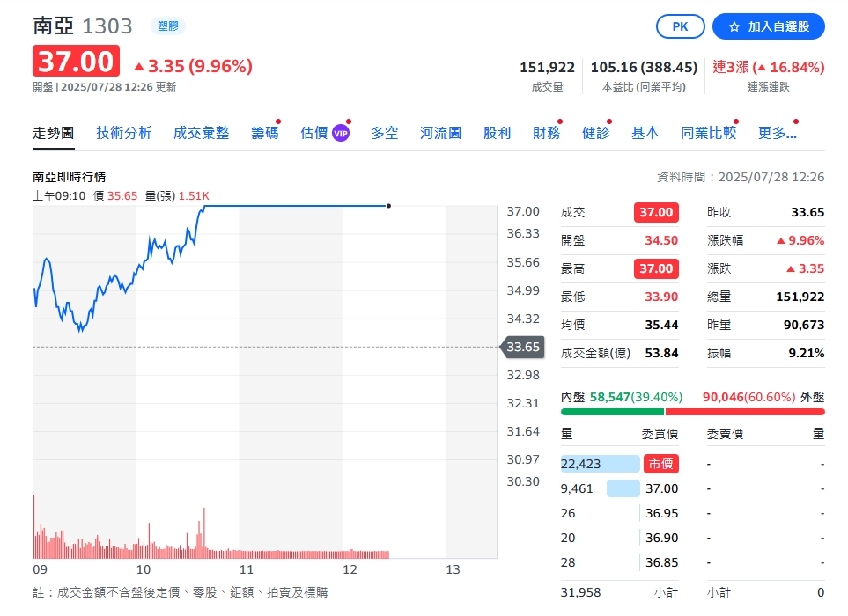Switch to the 河流圖 tab
The height and width of the screenshot is (616, 848).
(x=439, y=132)
